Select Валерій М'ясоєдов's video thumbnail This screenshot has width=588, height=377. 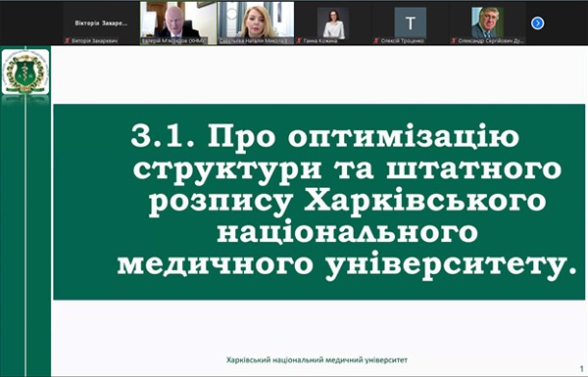click(x=178, y=24)
